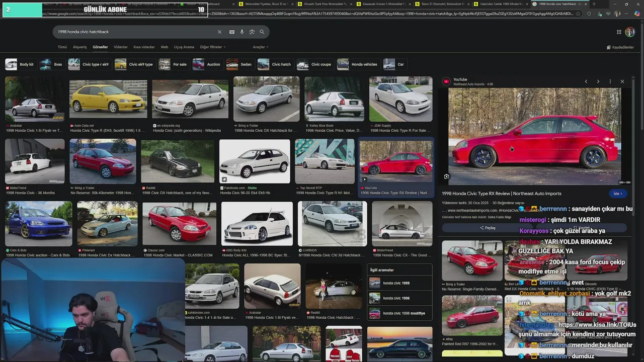
Task: Select Civic type r ek9 chip
Action: 89,64
